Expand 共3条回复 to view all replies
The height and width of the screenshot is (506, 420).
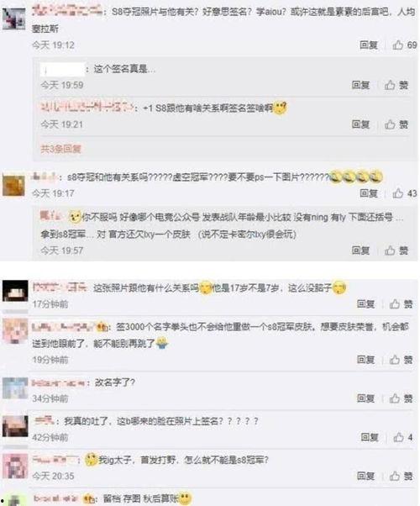tap(60, 149)
